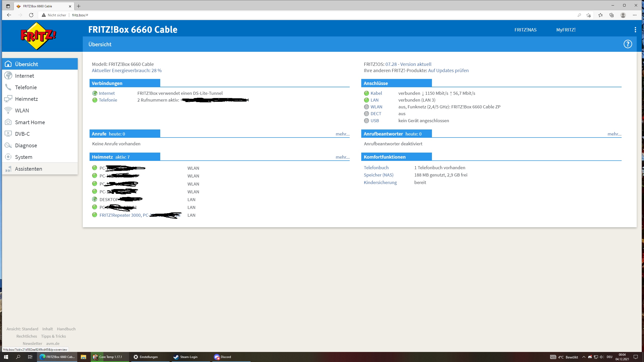Click the Telefonie phone icon in sidebar
The width and height of the screenshot is (644, 362).
8,87
